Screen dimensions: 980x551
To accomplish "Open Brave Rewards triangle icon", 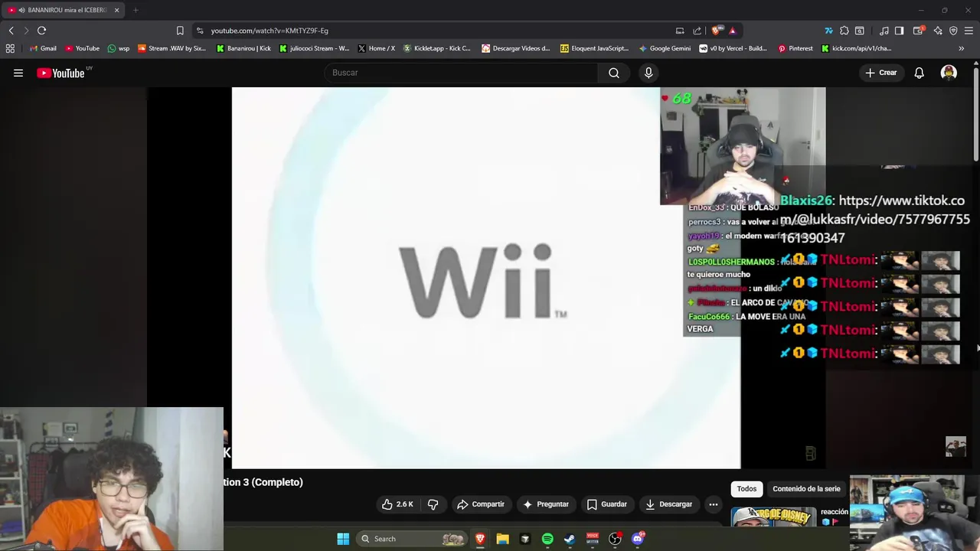I will tap(733, 31).
